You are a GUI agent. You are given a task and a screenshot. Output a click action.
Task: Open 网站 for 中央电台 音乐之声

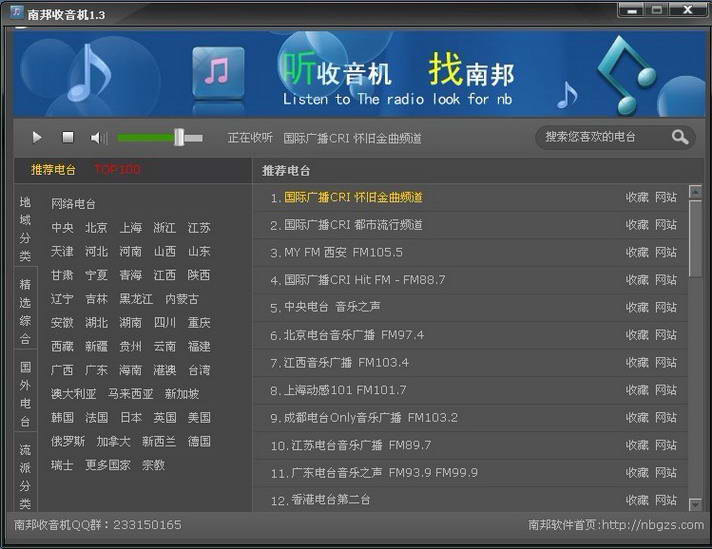pos(666,307)
